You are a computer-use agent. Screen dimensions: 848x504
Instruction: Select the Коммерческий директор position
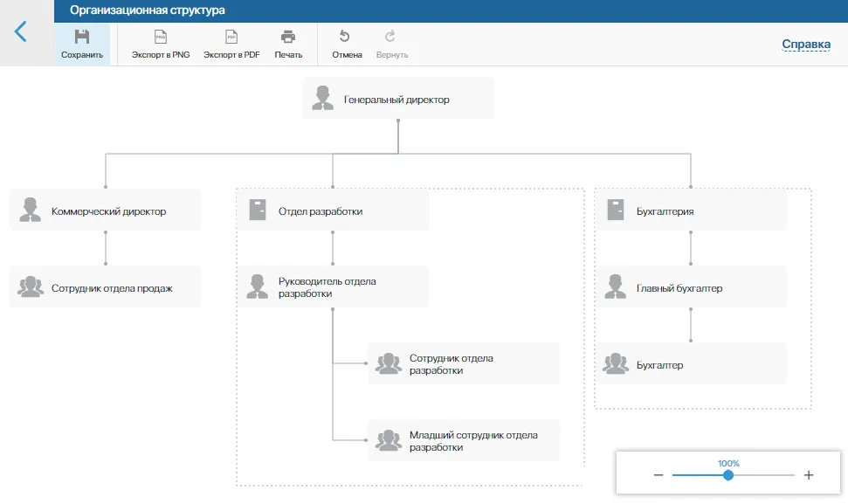[x=106, y=211]
